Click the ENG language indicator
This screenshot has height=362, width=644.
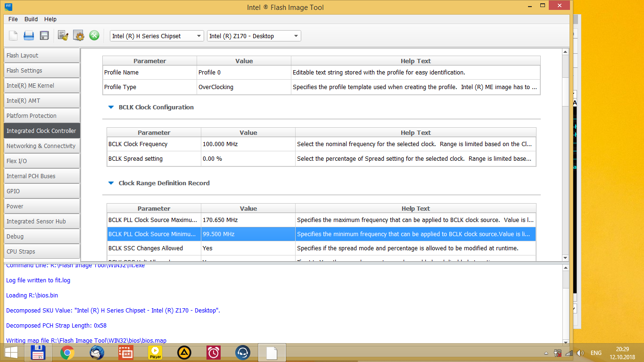click(596, 353)
